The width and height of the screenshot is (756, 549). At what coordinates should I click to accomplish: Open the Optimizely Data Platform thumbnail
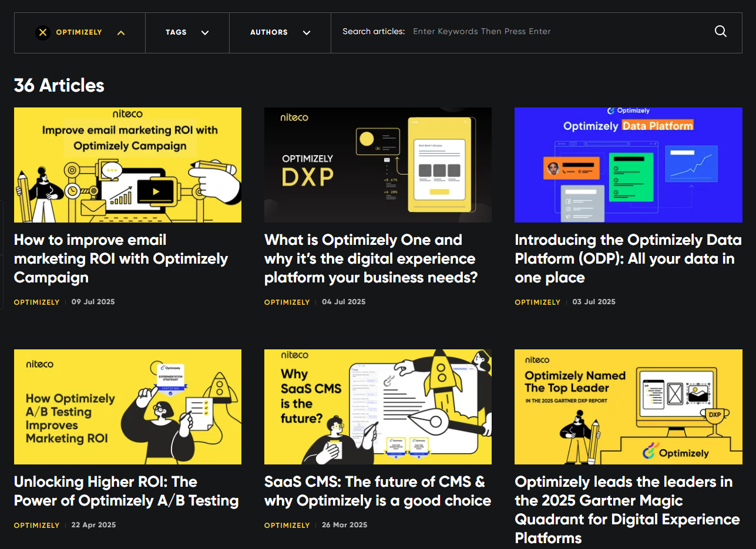tap(628, 165)
